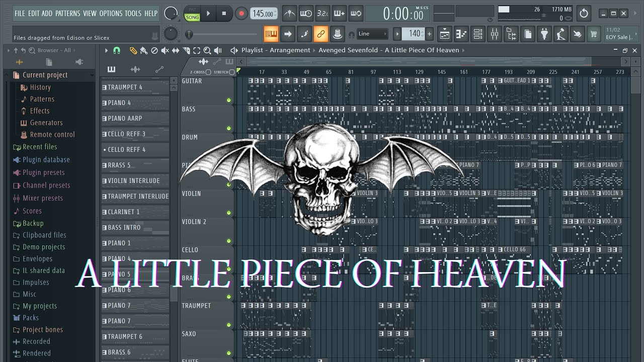644x362 pixels.
Task: Toggle loop recording icon
Action: tap(356, 14)
